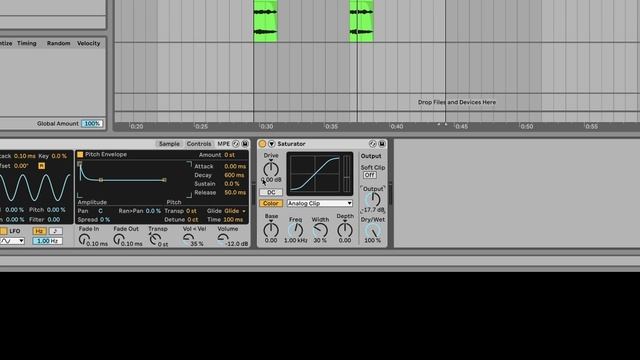Click the Attack value 0.00 ms
Viewport: 640px width, 360px height.
[235, 166]
